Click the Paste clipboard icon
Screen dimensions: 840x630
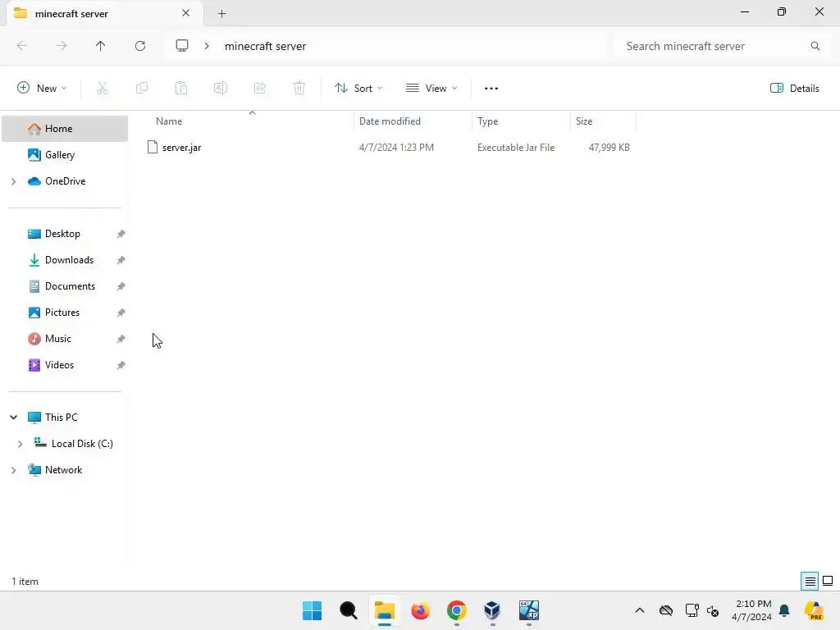[x=181, y=89]
